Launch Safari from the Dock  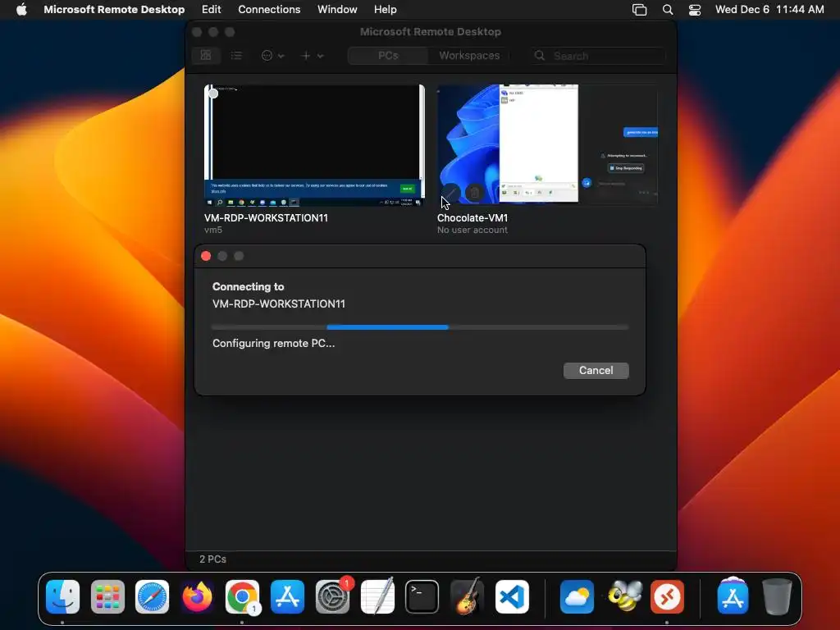pyautogui.click(x=152, y=597)
